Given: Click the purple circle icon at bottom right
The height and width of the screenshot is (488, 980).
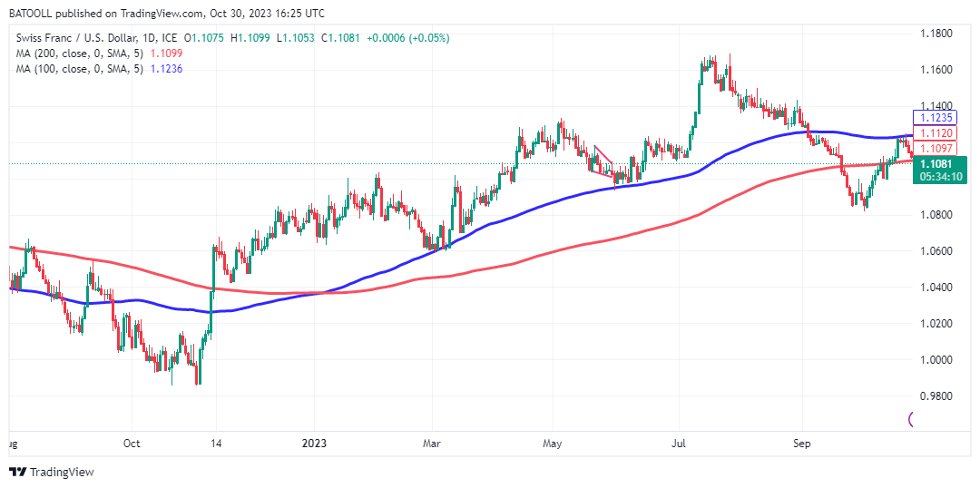Looking at the screenshot, I should coord(912,418).
